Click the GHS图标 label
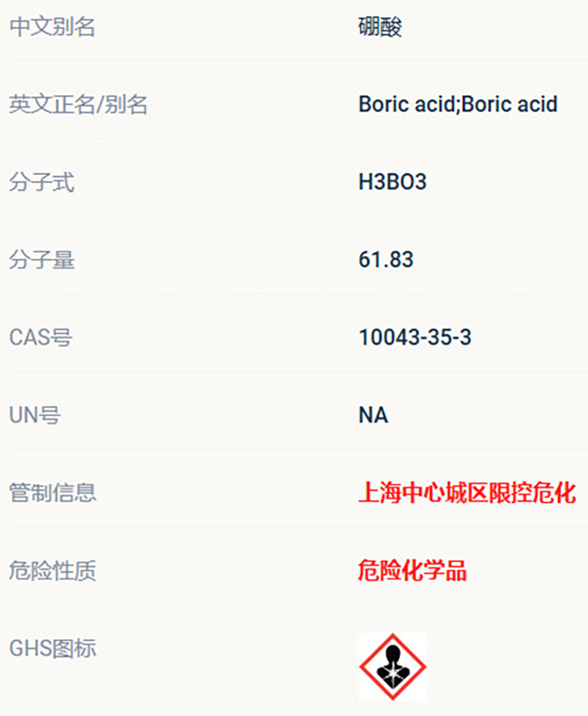This screenshot has height=716, width=588. [x=52, y=648]
